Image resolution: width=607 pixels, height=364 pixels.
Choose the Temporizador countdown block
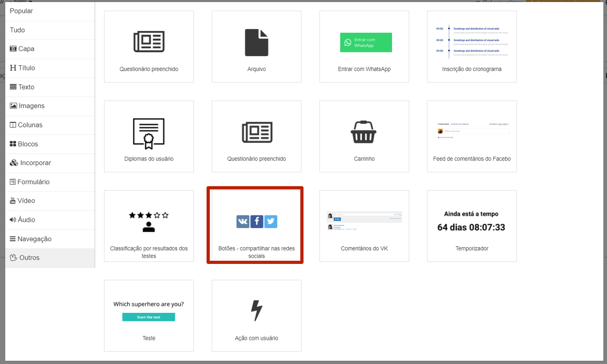(x=471, y=225)
